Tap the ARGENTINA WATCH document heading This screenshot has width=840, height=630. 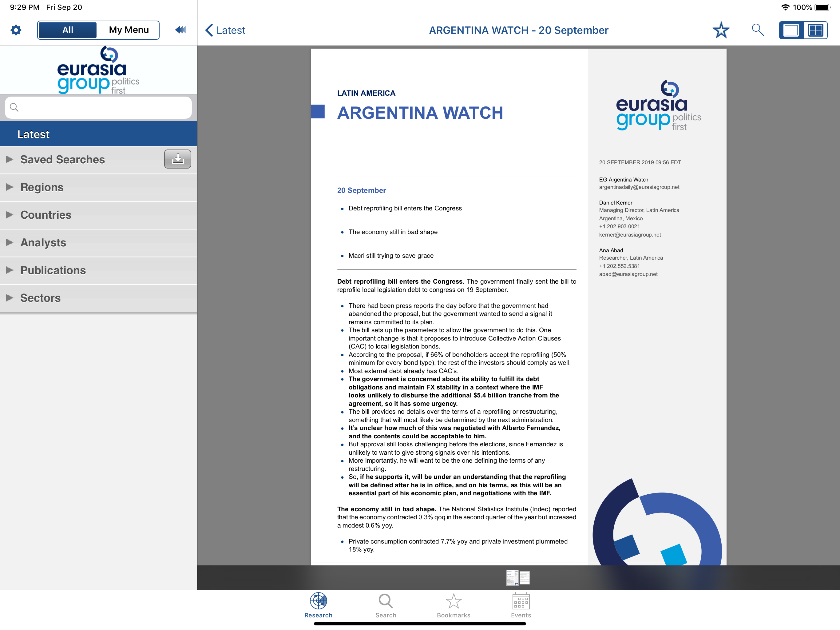(x=420, y=113)
